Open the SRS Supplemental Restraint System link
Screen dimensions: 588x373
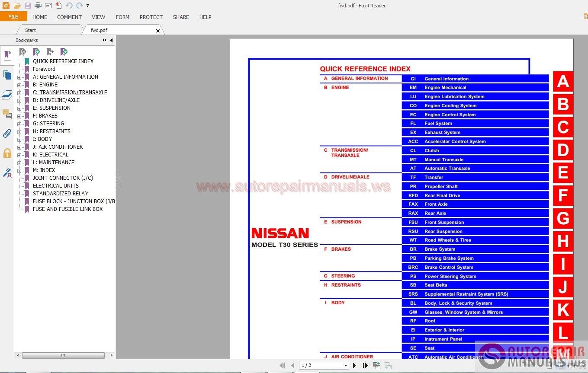[x=475, y=294]
